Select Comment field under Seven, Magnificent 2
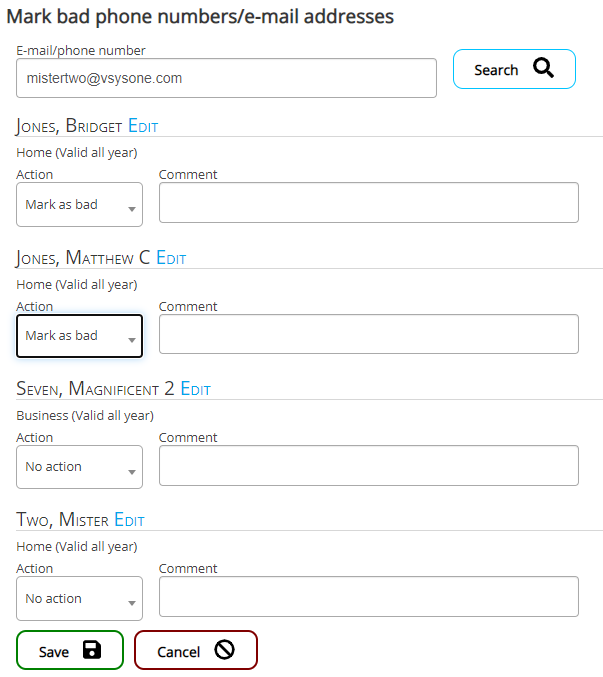 [x=368, y=465]
